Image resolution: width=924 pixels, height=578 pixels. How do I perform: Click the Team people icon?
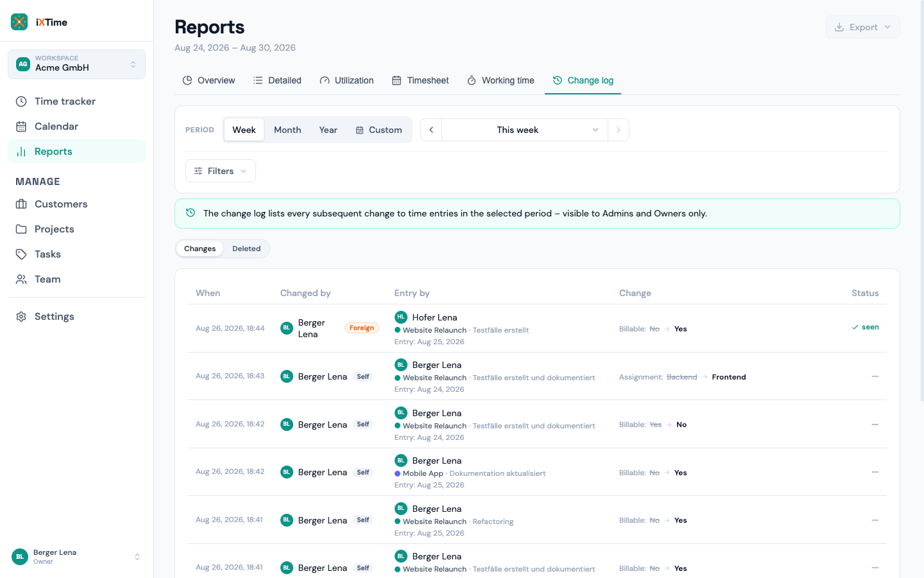coord(21,279)
